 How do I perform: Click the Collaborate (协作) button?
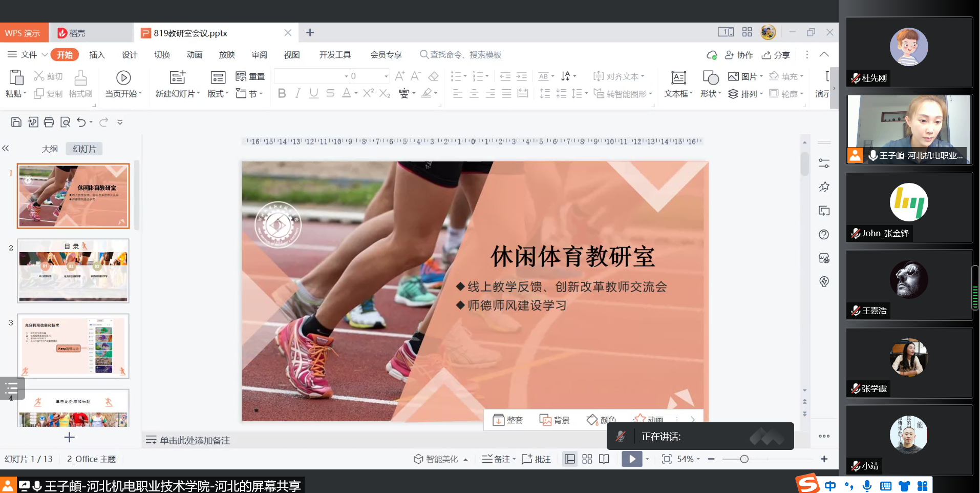(739, 55)
